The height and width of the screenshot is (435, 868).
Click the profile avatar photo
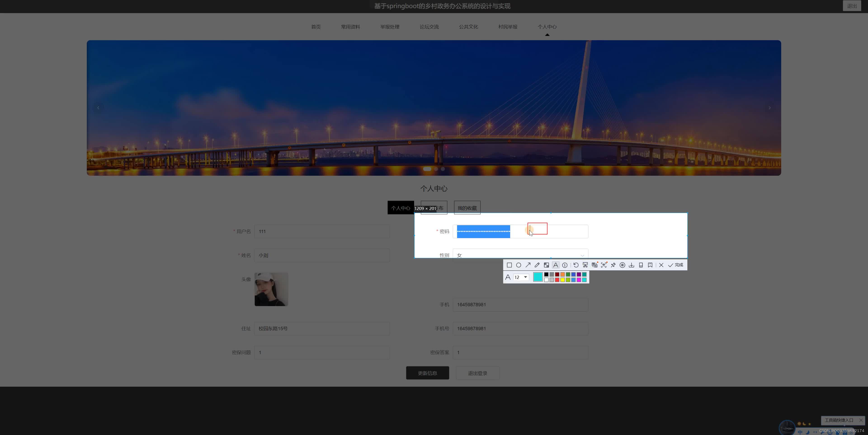271,289
